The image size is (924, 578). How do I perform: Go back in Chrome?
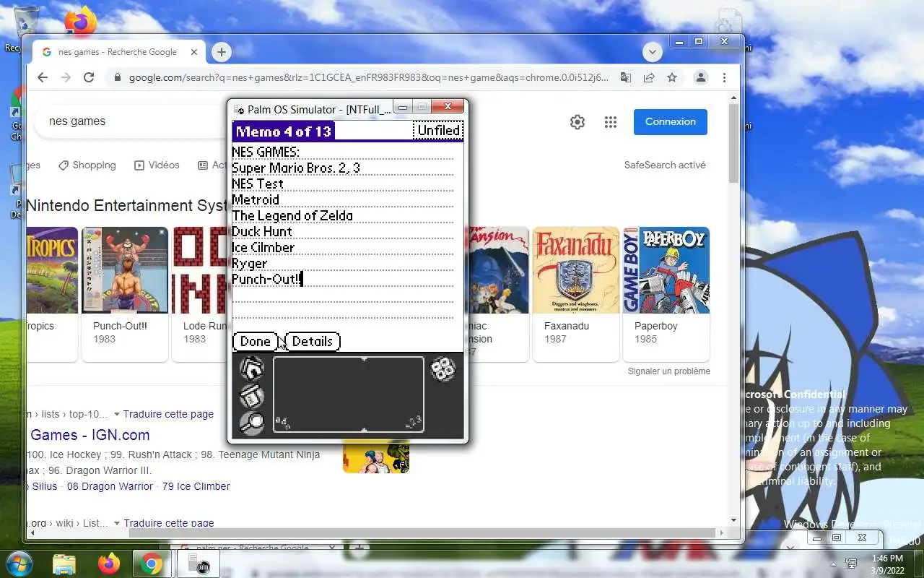pyautogui.click(x=43, y=77)
